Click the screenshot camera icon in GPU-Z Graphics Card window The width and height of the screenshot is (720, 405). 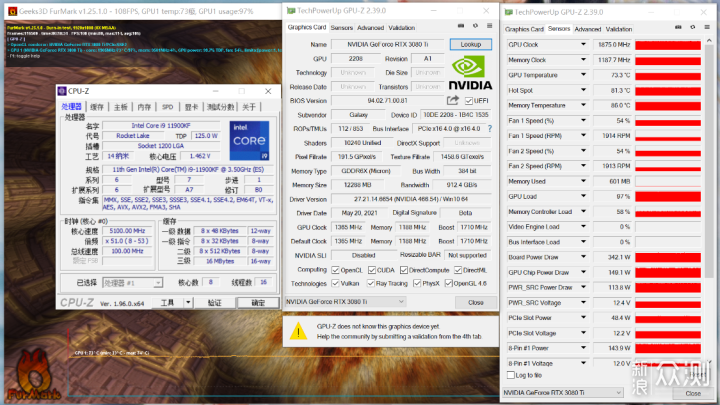(461, 26)
